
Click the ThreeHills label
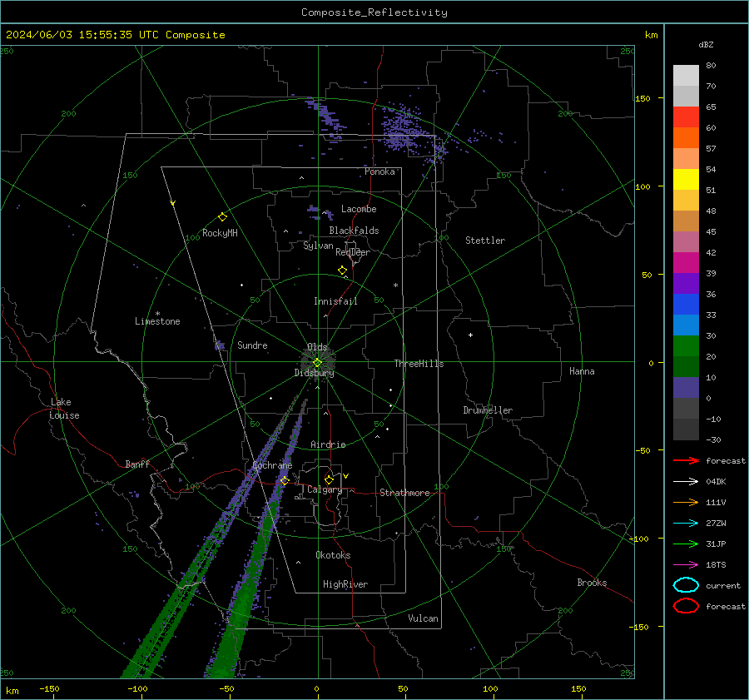pos(419,364)
